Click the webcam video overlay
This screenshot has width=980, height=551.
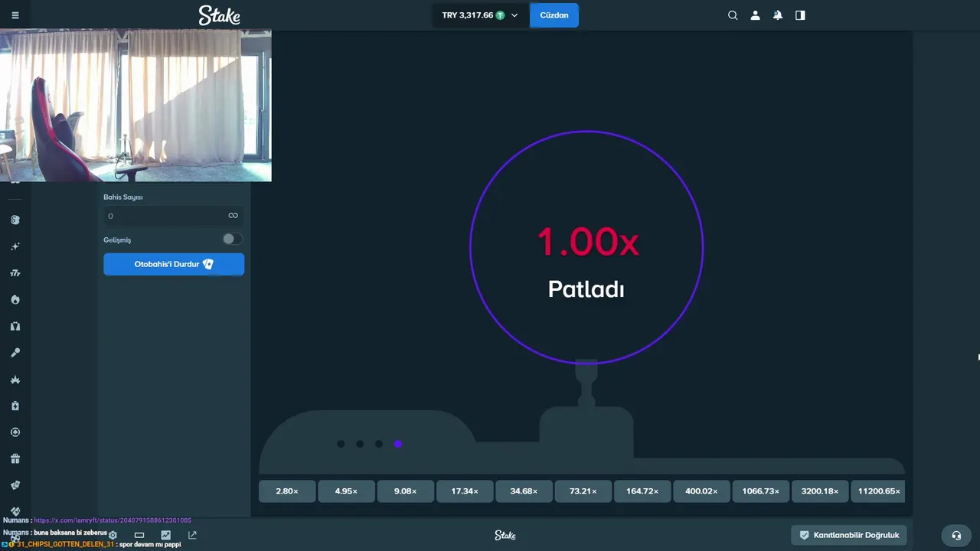(136, 106)
